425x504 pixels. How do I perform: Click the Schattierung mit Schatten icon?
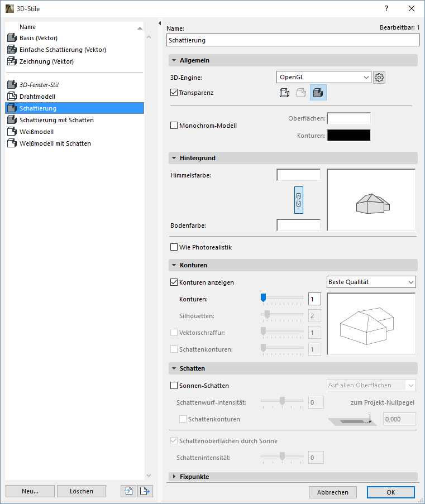point(12,120)
